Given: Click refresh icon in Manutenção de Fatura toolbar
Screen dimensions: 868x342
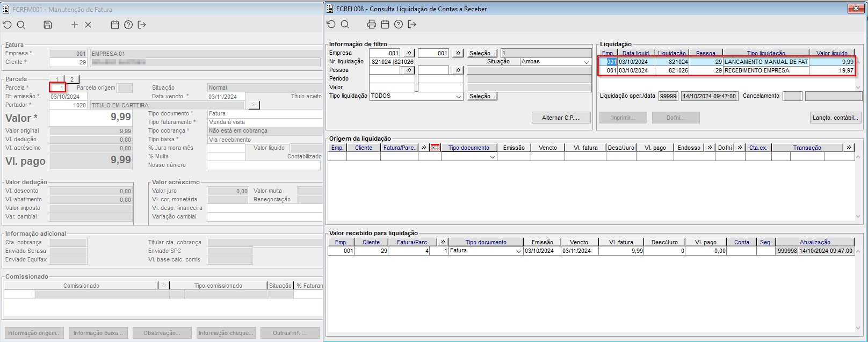Looking at the screenshot, I should coord(7,25).
